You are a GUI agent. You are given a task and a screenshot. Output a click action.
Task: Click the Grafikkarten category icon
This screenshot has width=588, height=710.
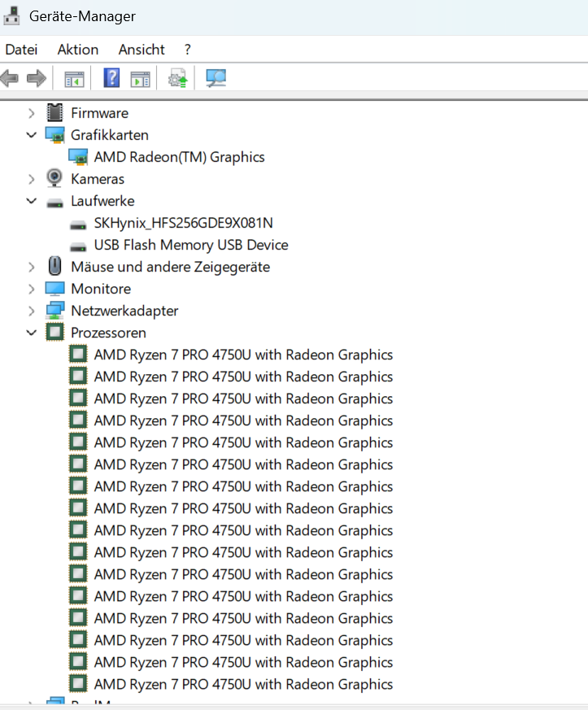pos(54,135)
